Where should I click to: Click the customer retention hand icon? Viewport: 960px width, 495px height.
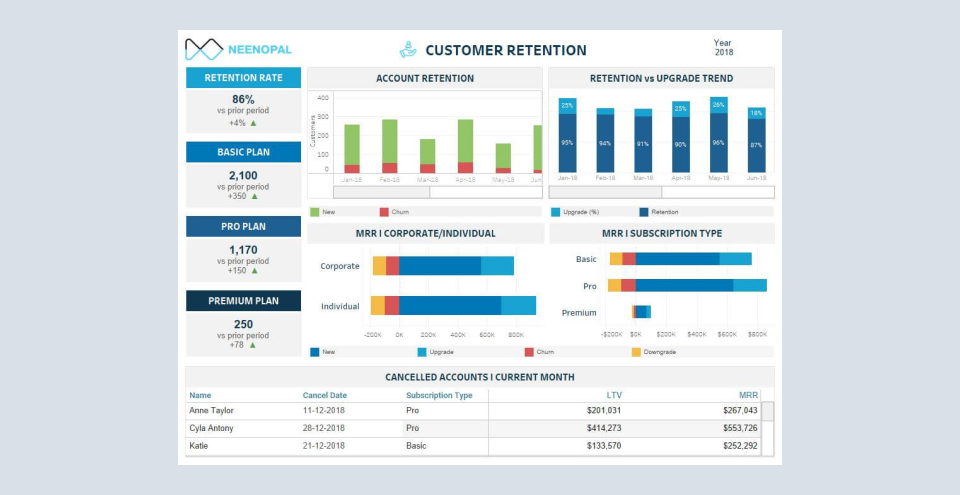(x=408, y=50)
